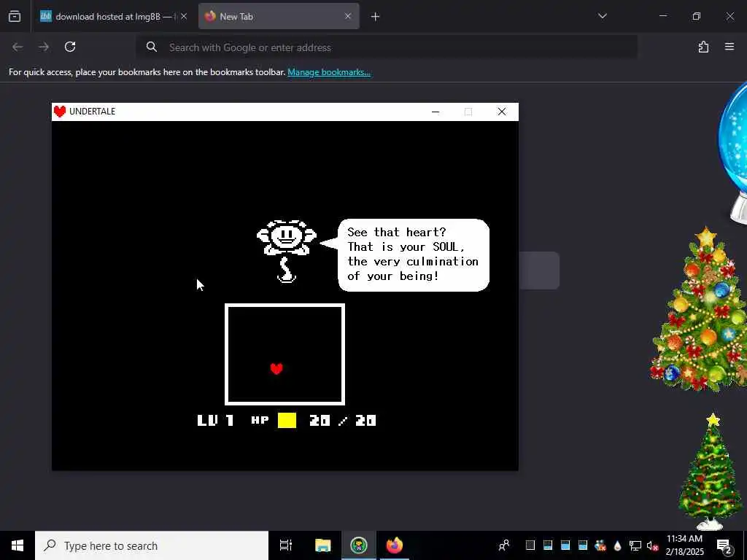Click the red heart icon in UNDERTALE title bar
The width and height of the screenshot is (747, 560).
(x=60, y=112)
